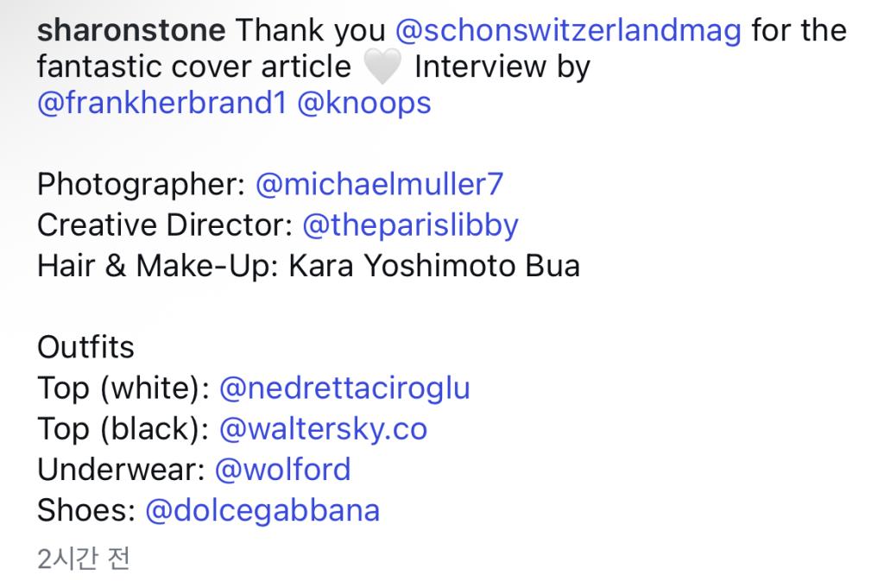Click the 'Outfits' heading text
This screenshot has height=588, width=884.
pos(85,347)
